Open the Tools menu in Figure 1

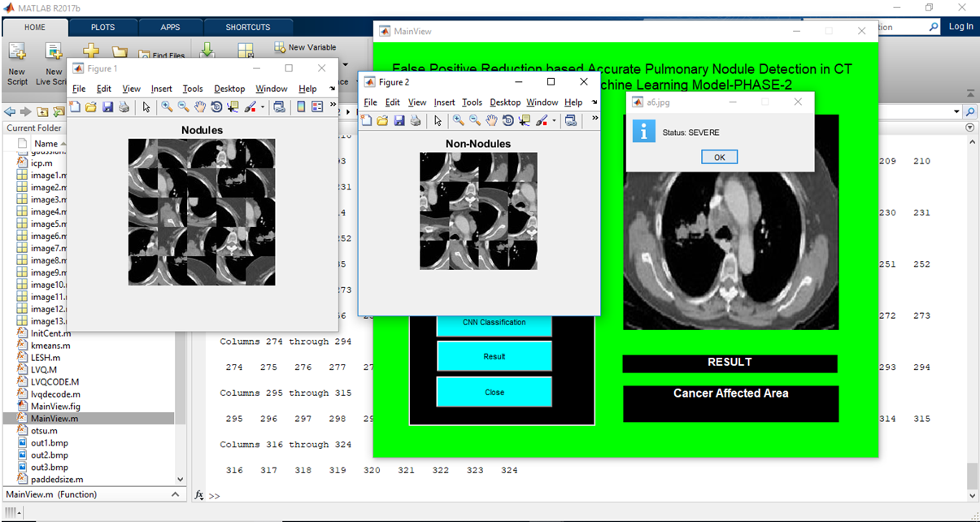[193, 89]
